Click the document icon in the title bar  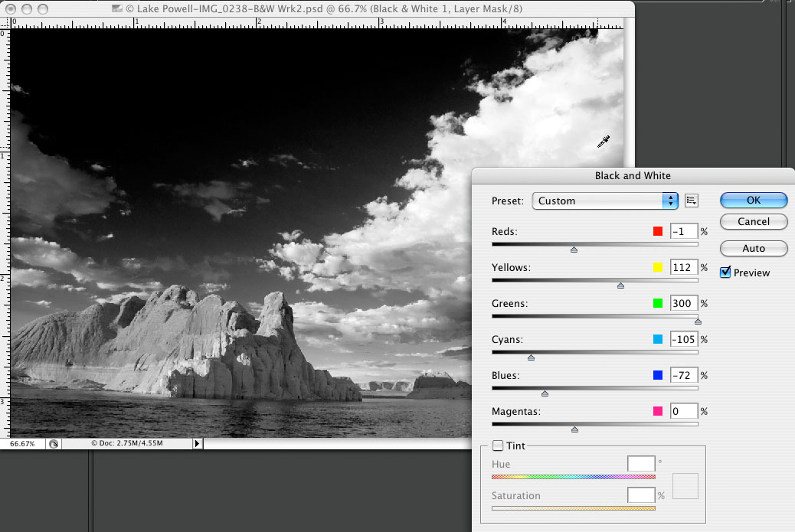click(116, 8)
